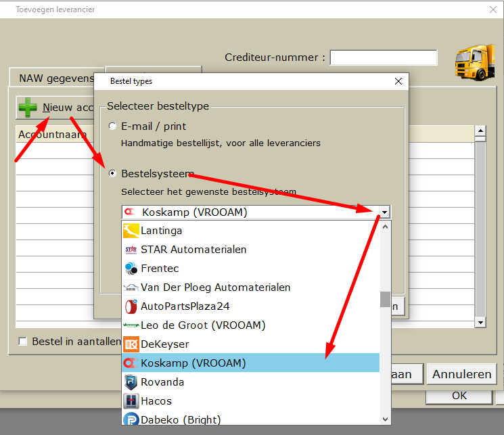Click the Lantinga logo icon in list

point(131,231)
